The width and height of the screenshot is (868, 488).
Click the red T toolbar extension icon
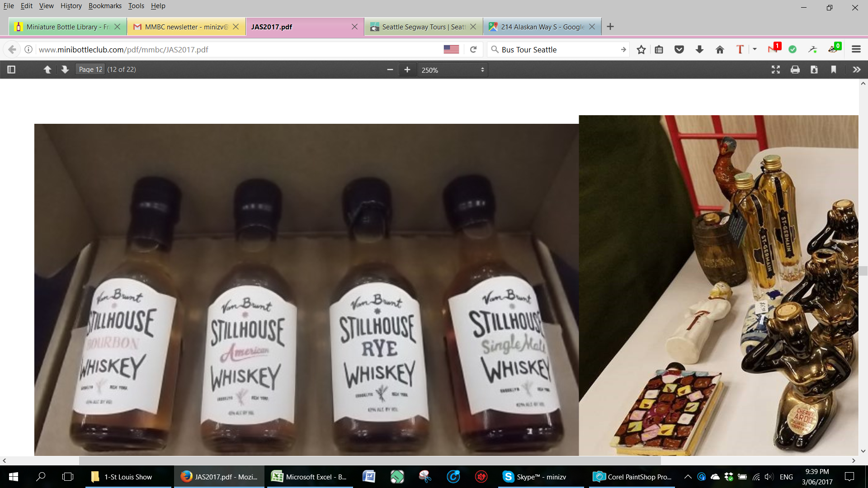point(740,50)
